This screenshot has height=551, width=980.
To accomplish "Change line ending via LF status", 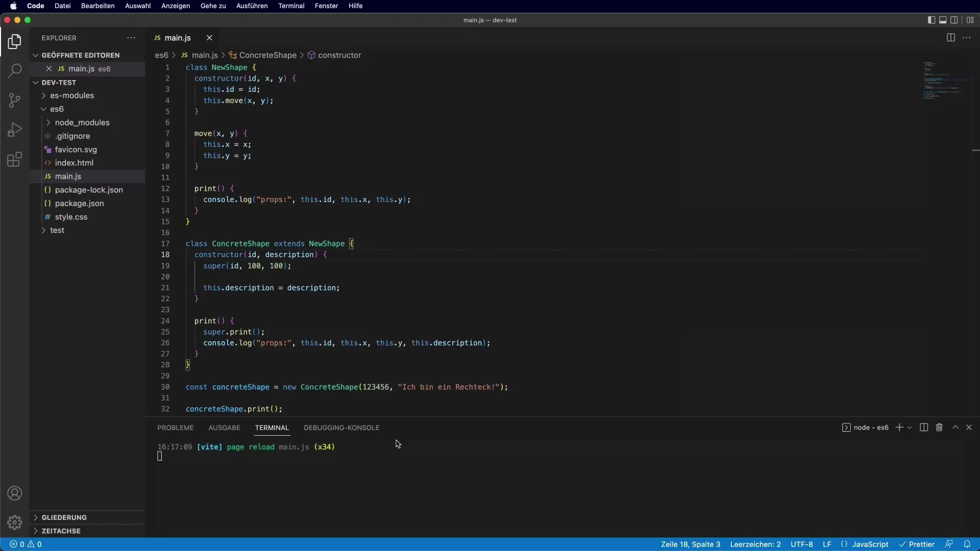I will tap(827, 544).
